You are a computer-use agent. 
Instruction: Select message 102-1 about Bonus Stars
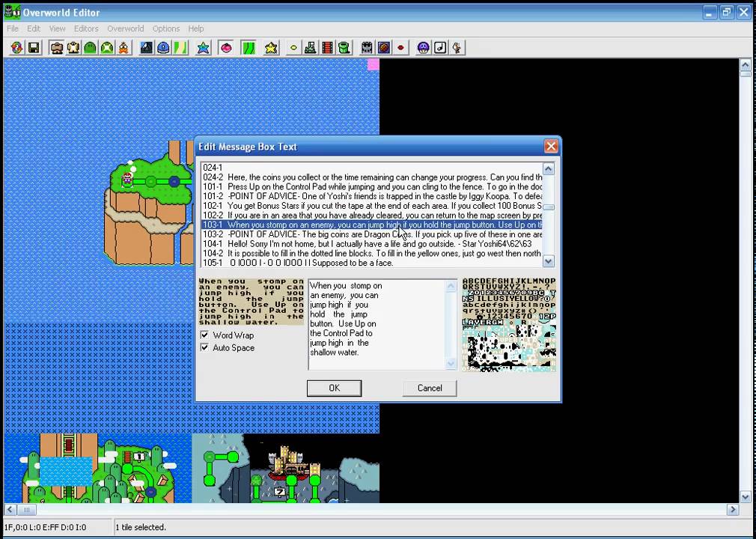pyautogui.click(x=371, y=206)
